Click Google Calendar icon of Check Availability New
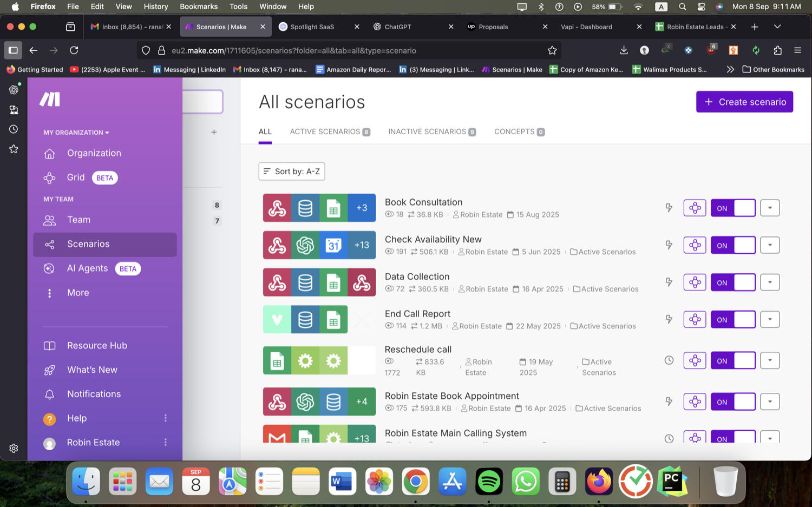This screenshot has height=507, width=812. pyautogui.click(x=333, y=245)
